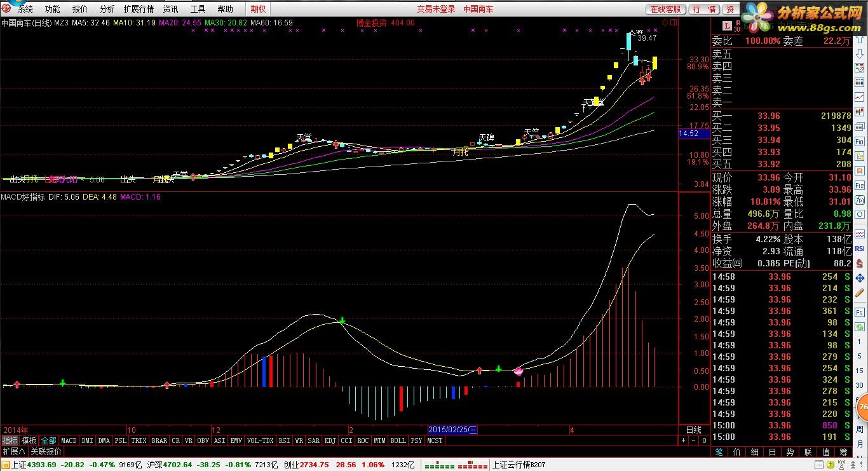Click the status bar notepad icon
The width and height of the screenshot is (868, 471).
click(819, 464)
